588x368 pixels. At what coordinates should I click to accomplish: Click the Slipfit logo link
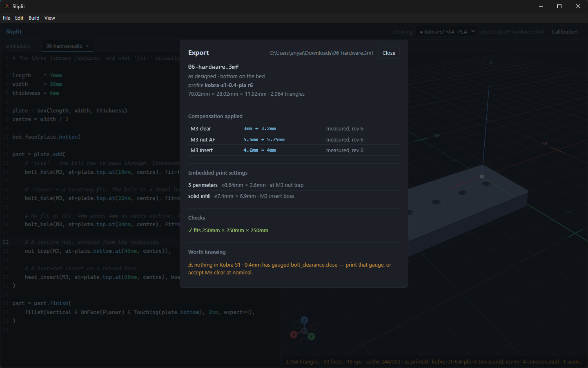click(14, 31)
